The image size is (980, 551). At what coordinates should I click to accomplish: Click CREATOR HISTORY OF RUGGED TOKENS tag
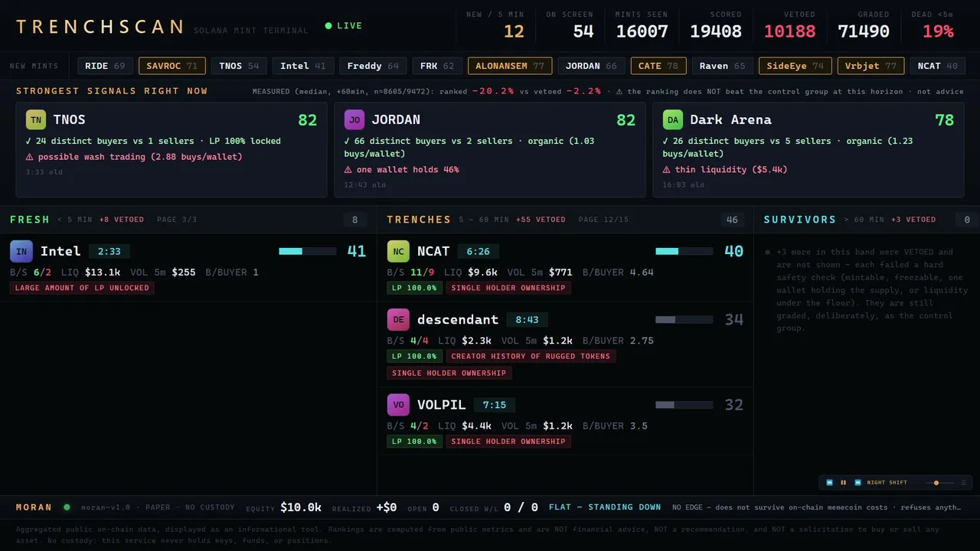(x=531, y=356)
